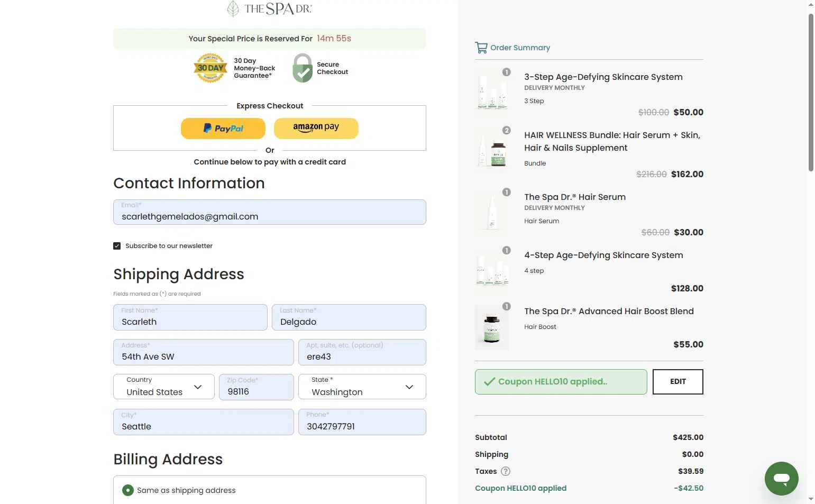Image resolution: width=815 pixels, height=504 pixels.
Task: Click the $30.00 Hair Serum price
Action: tap(689, 232)
